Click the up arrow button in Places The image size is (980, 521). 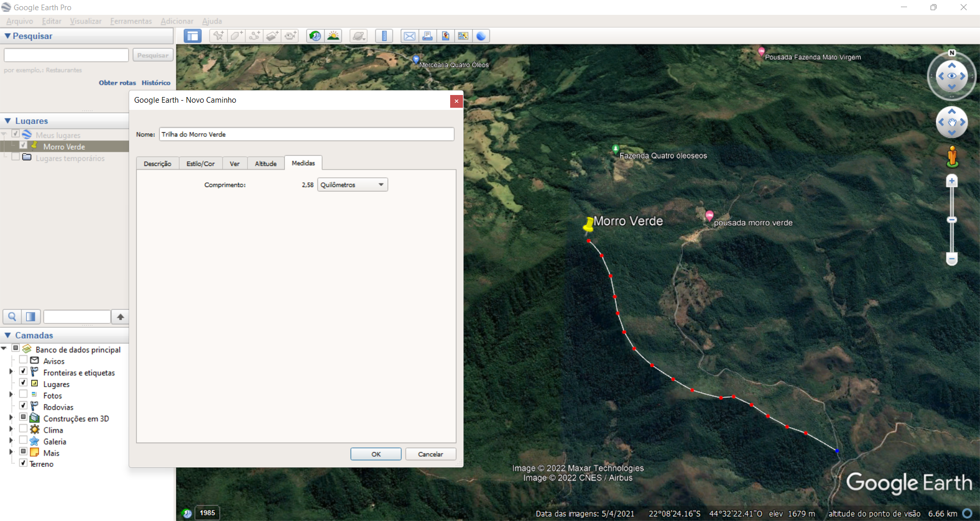click(x=120, y=317)
